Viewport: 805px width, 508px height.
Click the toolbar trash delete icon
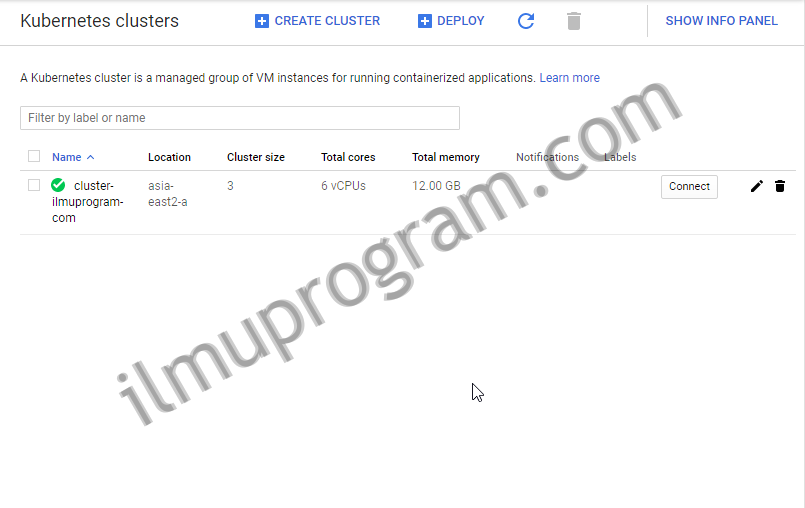[573, 21]
